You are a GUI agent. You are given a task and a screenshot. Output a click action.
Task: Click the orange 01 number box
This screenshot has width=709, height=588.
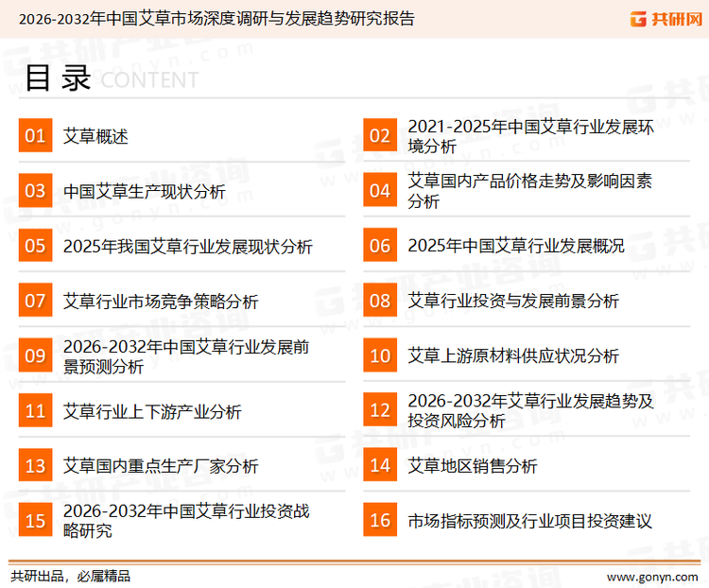click(x=35, y=135)
